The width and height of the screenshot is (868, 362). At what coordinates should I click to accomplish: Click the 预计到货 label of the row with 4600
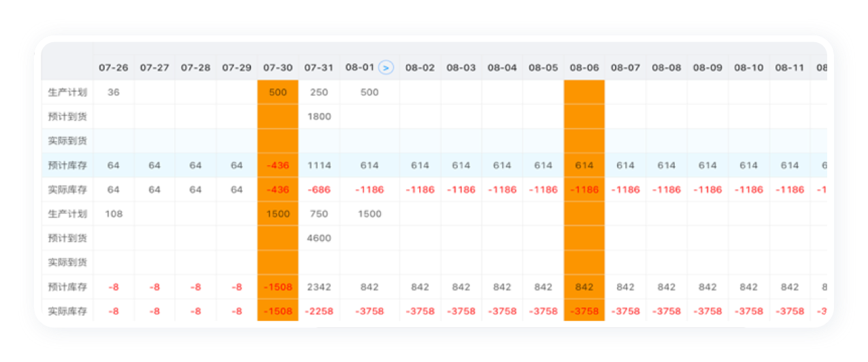[x=67, y=238]
